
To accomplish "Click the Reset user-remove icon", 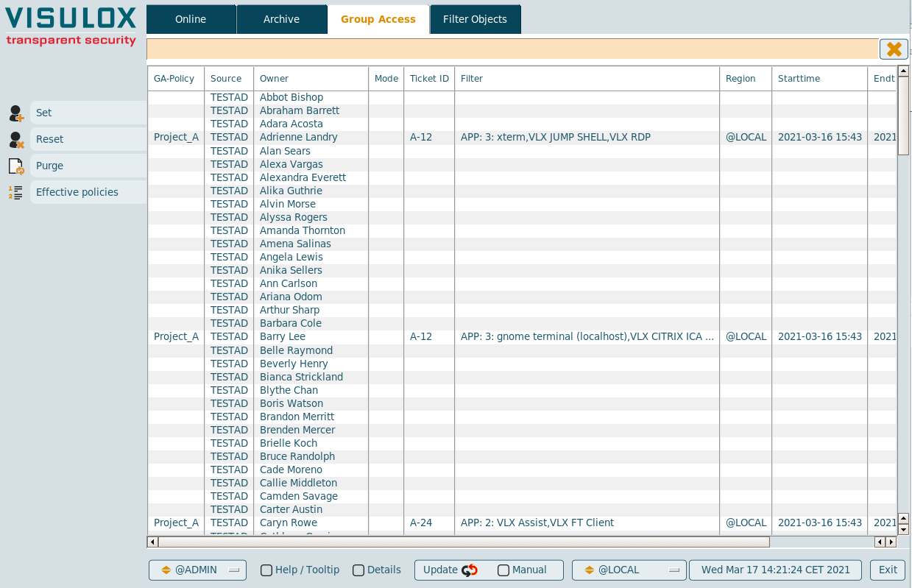I will [16, 140].
